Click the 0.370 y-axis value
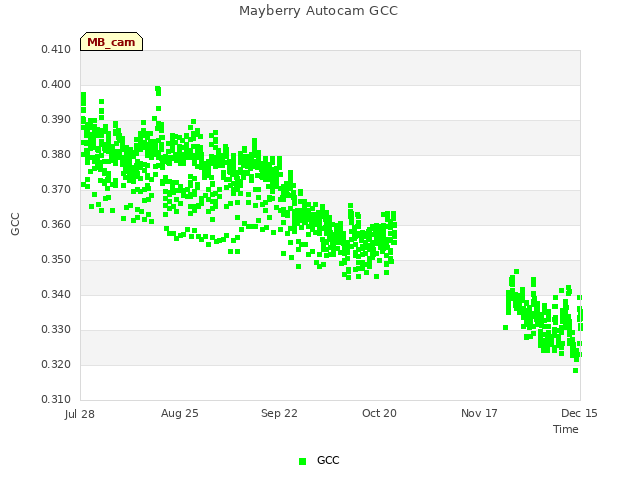The height and width of the screenshot is (480, 640). (56, 189)
